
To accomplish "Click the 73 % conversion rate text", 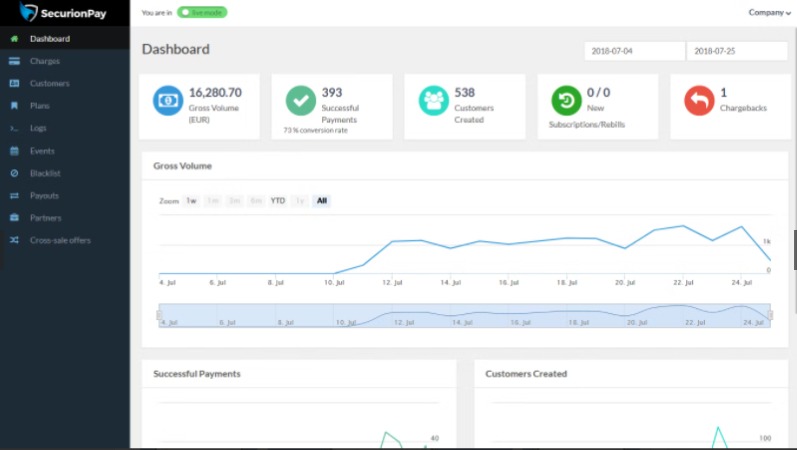I will pyautogui.click(x=316, y=130).
